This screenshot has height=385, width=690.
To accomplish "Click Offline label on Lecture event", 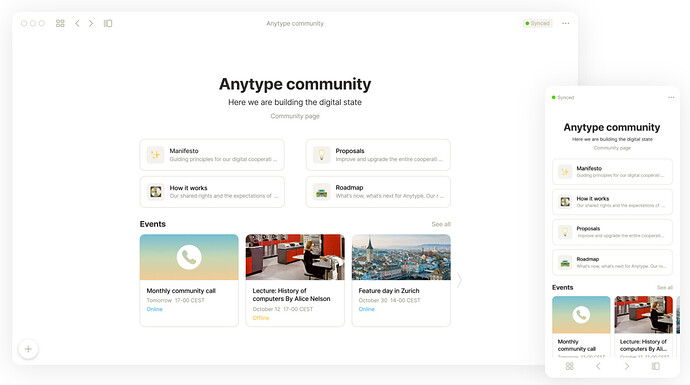I will tap(261, 318).
